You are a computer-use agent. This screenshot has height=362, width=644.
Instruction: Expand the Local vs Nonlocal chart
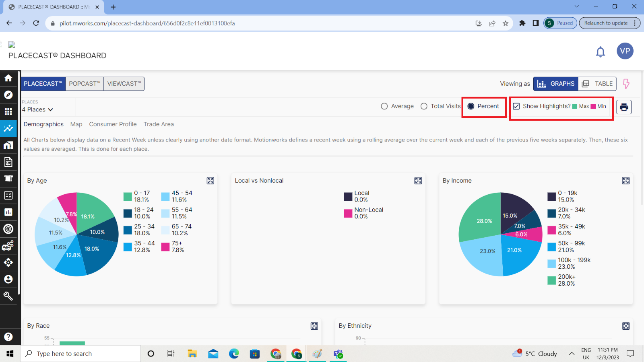tap(418, 181)
